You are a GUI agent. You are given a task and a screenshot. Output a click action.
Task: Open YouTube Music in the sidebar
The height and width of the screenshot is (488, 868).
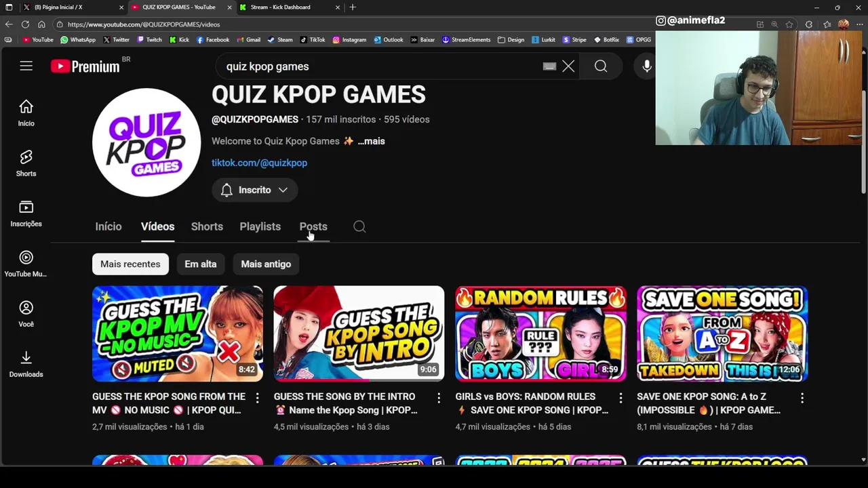point(26,264)
